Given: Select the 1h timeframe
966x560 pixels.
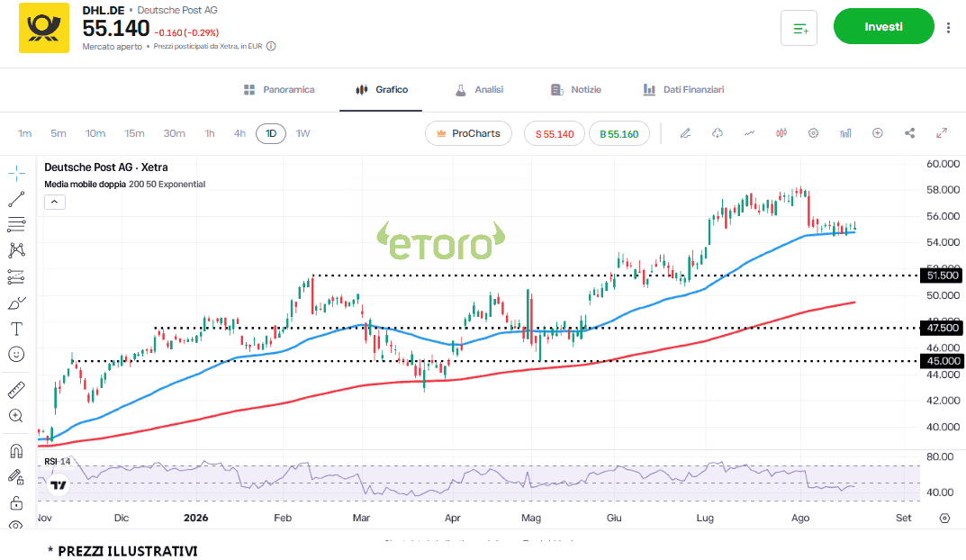Looking at the screenshot, I should tap(210, 133).
